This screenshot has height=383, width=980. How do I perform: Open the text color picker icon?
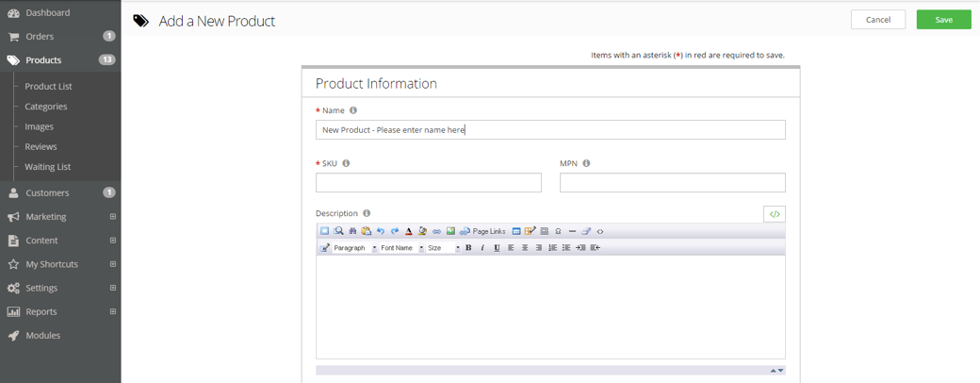[x=408, y=231]
